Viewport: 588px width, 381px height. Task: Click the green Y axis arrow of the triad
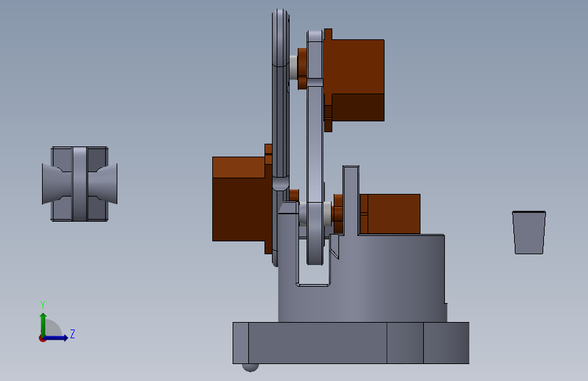click(x=43, y=324)
